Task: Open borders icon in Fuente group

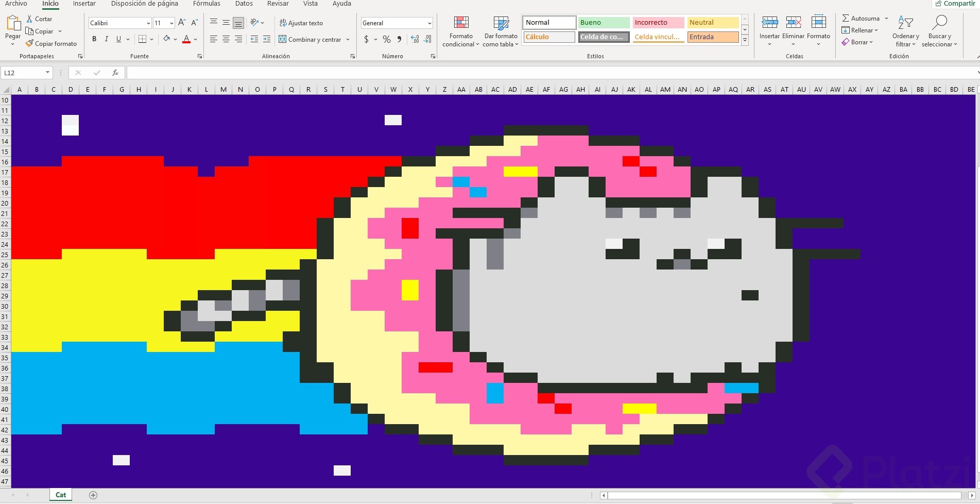Action: pos(143,39)
